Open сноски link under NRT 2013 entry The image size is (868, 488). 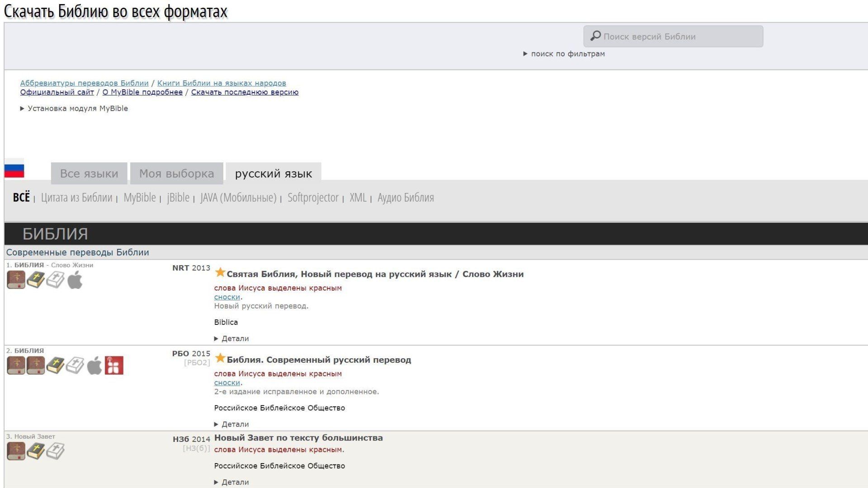pyautogui.click(x=227, y=297)
